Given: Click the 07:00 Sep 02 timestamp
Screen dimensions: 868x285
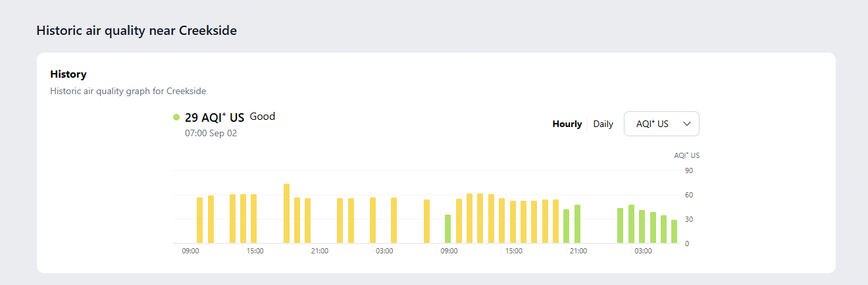Looking at the screenshot, I should [x=211, y=133].
